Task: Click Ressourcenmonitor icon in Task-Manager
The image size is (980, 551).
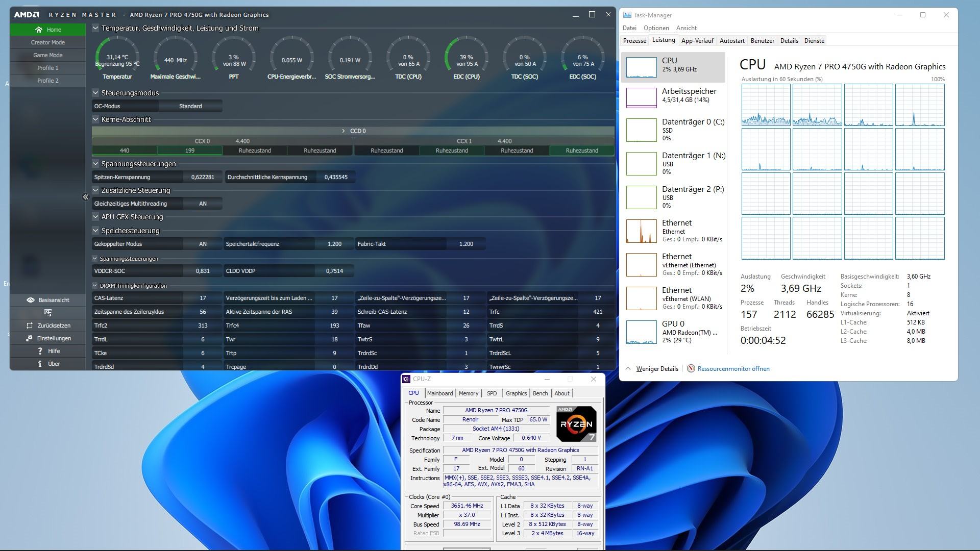Action: tap(691, 369)
